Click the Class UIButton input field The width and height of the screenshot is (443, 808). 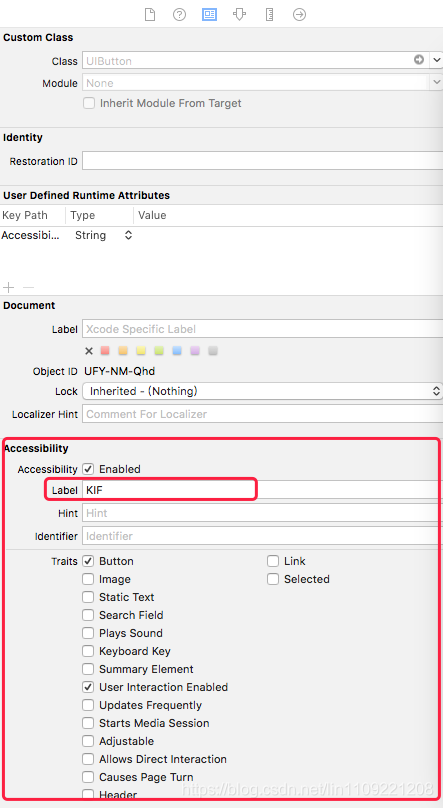coord(256,60)
